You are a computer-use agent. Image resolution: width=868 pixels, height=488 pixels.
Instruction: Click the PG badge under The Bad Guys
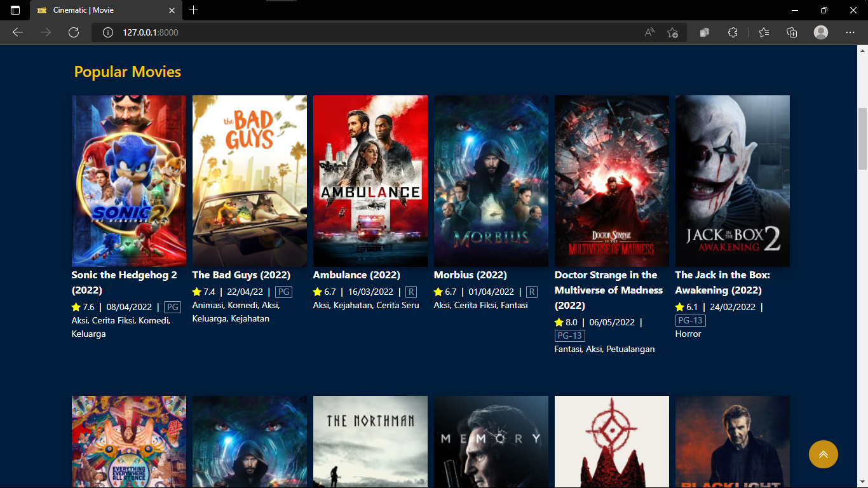coord(283,292)
